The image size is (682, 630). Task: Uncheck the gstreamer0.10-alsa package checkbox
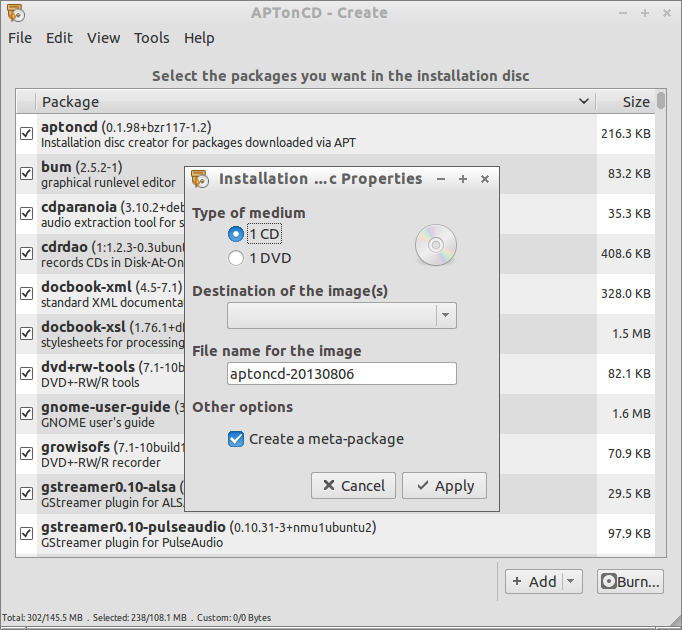27,493
